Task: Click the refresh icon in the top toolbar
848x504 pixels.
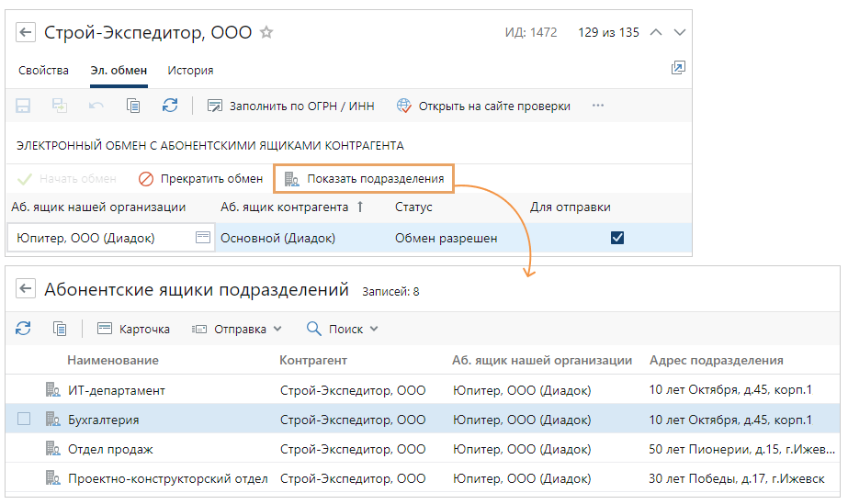Action: click(169, 106)
